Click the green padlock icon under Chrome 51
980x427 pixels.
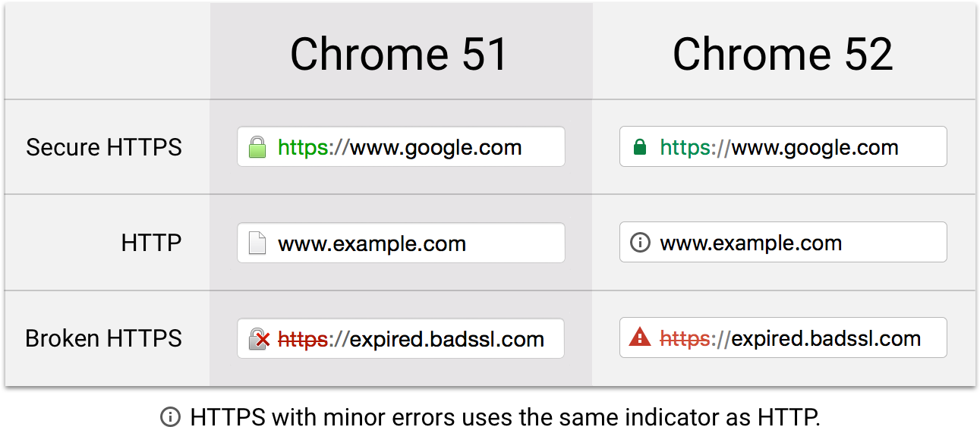click(257, 147)
